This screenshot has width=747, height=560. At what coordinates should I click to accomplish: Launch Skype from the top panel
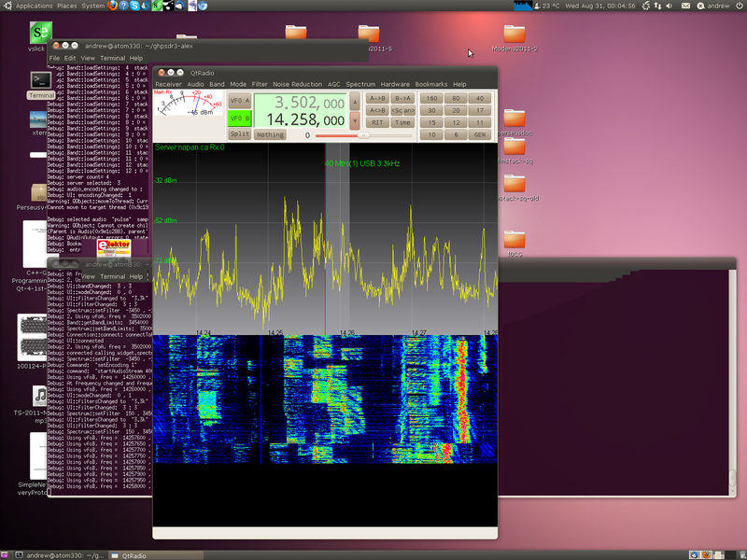coord(134,6)
